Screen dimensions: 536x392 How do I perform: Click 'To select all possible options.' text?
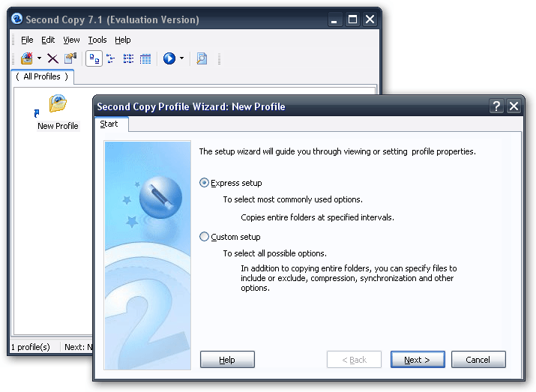point(275,253)
